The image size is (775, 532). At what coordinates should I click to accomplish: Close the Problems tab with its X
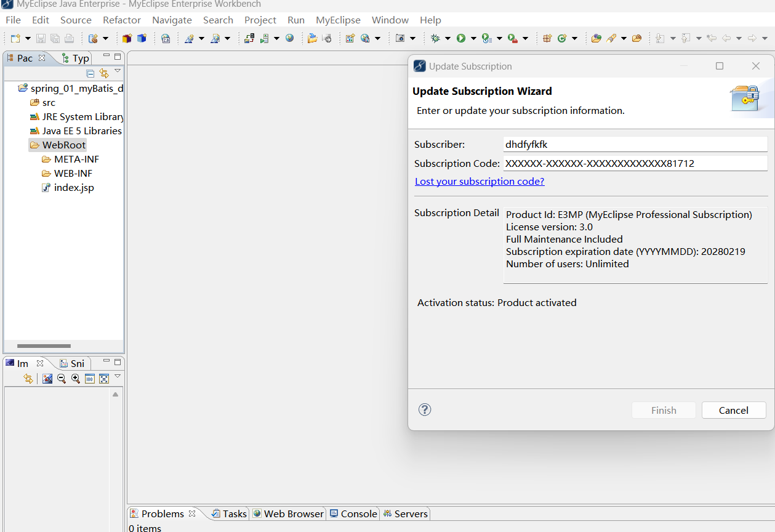[x=192, y=513]
